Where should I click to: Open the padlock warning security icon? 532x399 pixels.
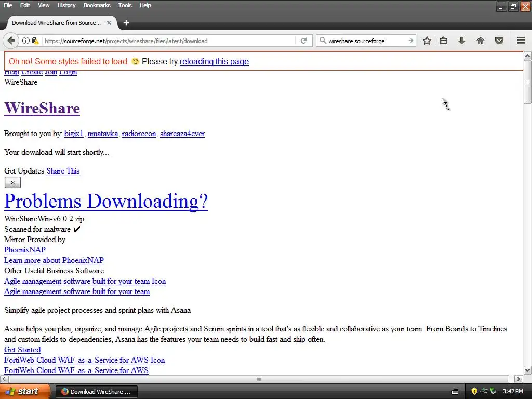35,41
